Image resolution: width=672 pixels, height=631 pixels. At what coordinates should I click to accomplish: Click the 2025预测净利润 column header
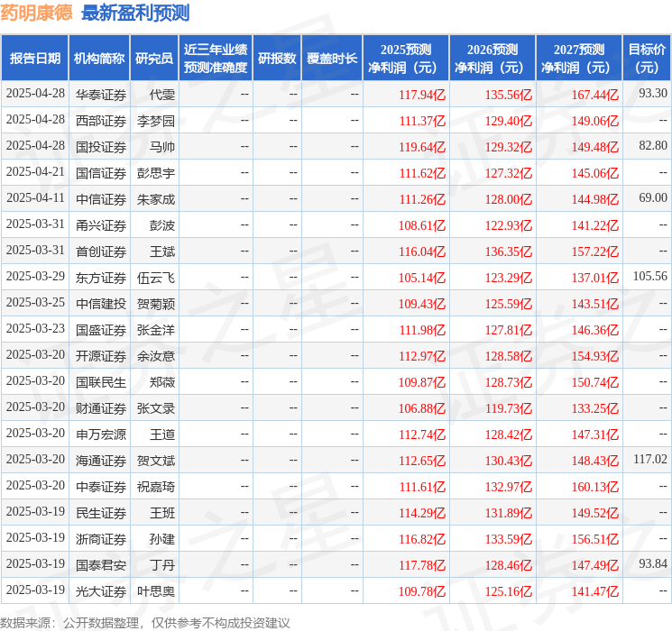click(x=406, y=59)
